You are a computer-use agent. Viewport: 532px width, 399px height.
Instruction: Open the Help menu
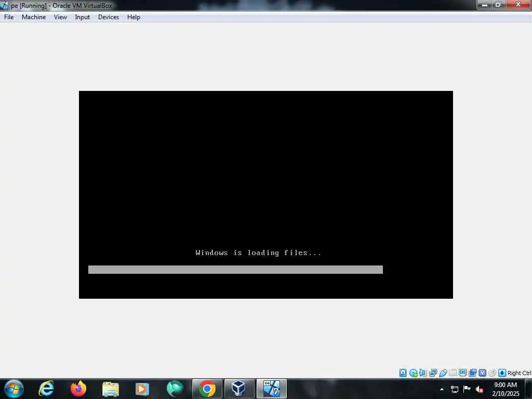[134, 17]
